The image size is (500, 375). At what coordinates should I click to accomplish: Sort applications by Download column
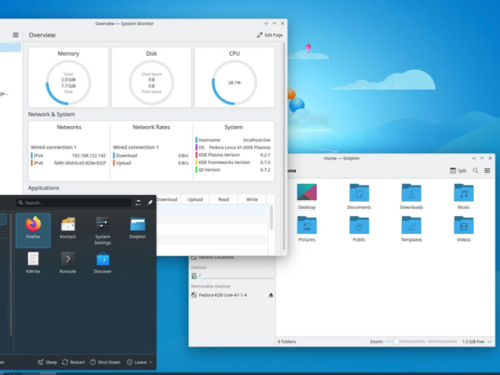167,199
